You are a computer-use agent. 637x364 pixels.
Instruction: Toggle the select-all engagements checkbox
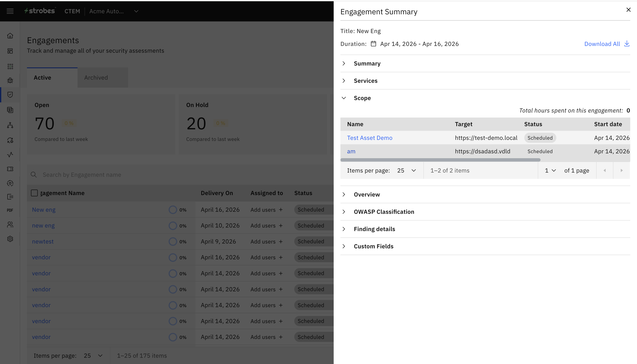click(x=34, y=193)
